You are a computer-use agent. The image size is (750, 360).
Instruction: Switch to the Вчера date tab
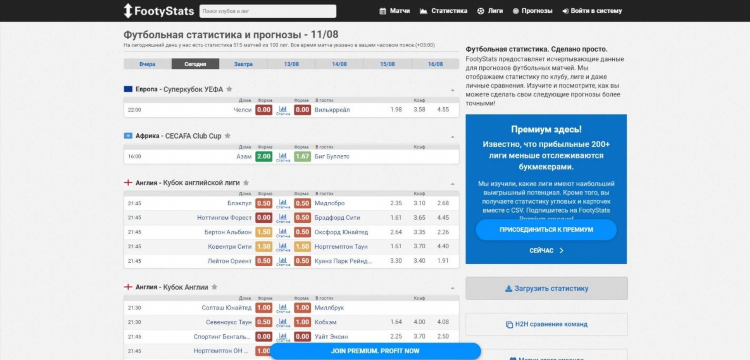(x=147, y=64)
